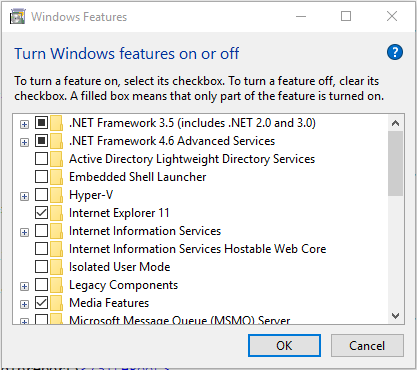Enable the Legacy Components checkbox

[41, 285]
